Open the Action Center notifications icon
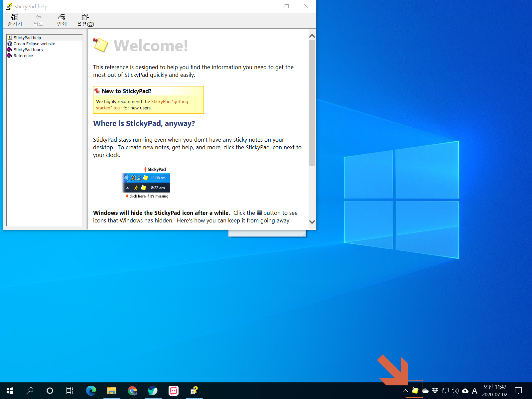This screenshot has width=532, height=399. [x=518, y=391]
